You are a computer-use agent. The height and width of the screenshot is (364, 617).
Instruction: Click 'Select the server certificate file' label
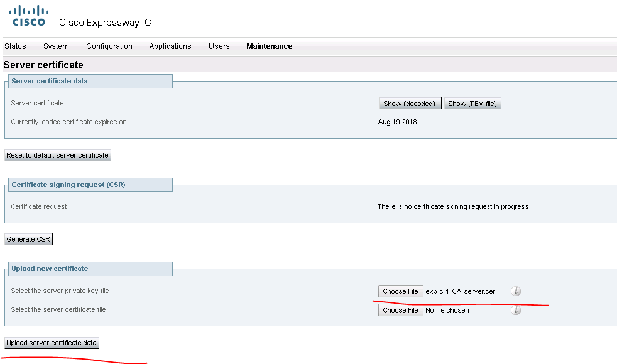pyautogui.click(x=58, y=310)
